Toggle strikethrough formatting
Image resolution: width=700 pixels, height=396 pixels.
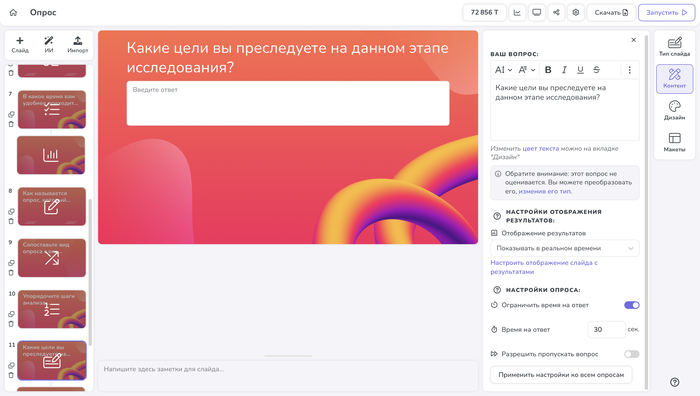(x=596, y=70)
